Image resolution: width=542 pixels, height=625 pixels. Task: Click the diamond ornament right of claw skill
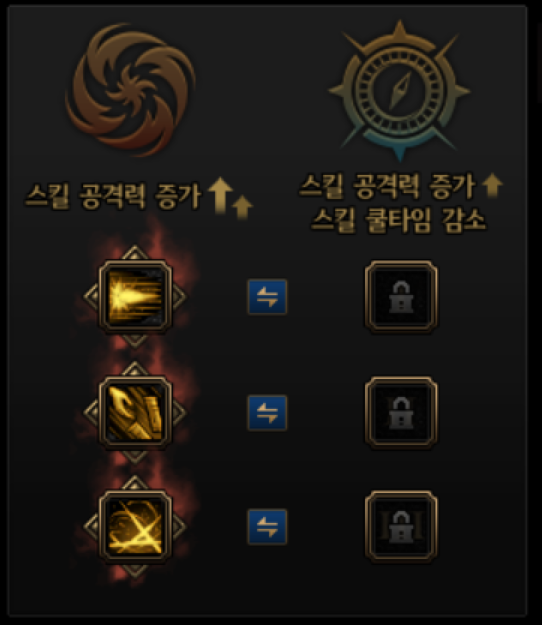pos(179,413)
